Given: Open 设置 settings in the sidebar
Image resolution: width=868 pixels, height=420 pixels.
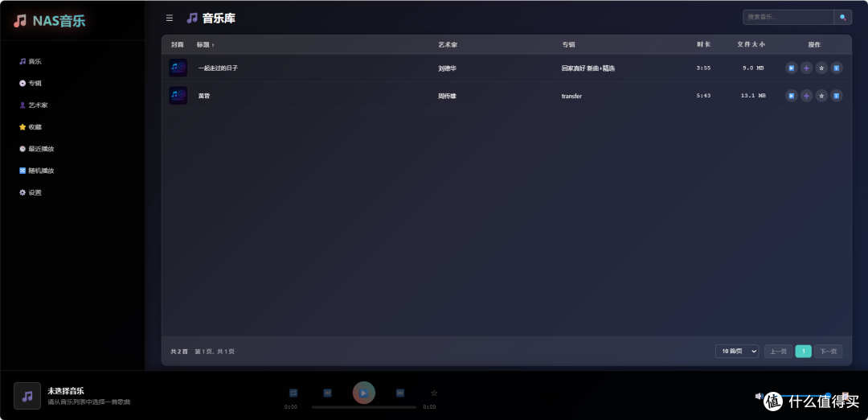Looking at the screenshot, I should click(x=31, y=192).
